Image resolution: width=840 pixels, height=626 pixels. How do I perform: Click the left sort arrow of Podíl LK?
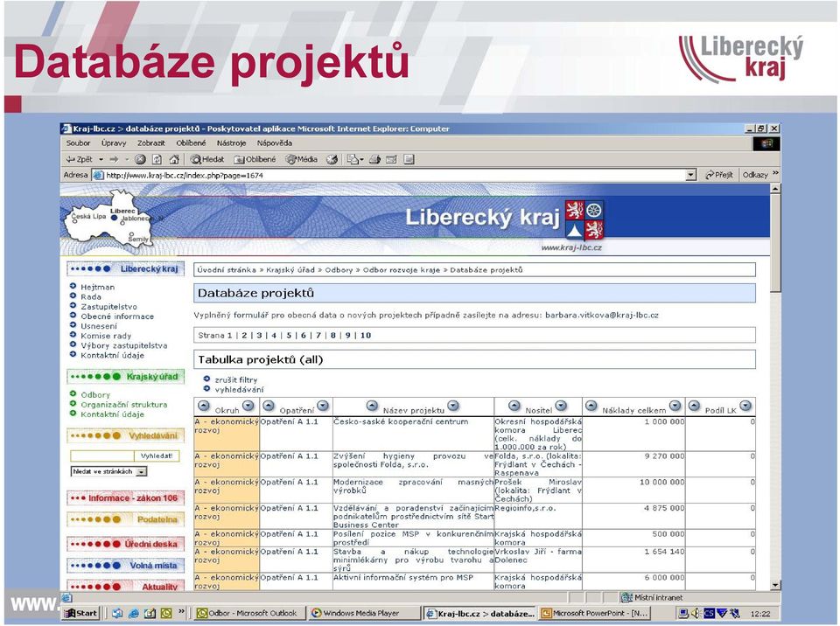point(694,406)
